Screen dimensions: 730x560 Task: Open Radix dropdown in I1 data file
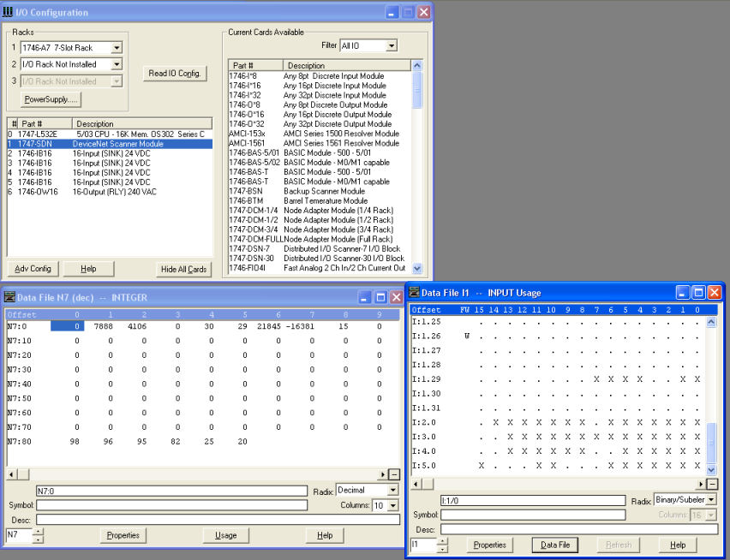pos(711,500)
